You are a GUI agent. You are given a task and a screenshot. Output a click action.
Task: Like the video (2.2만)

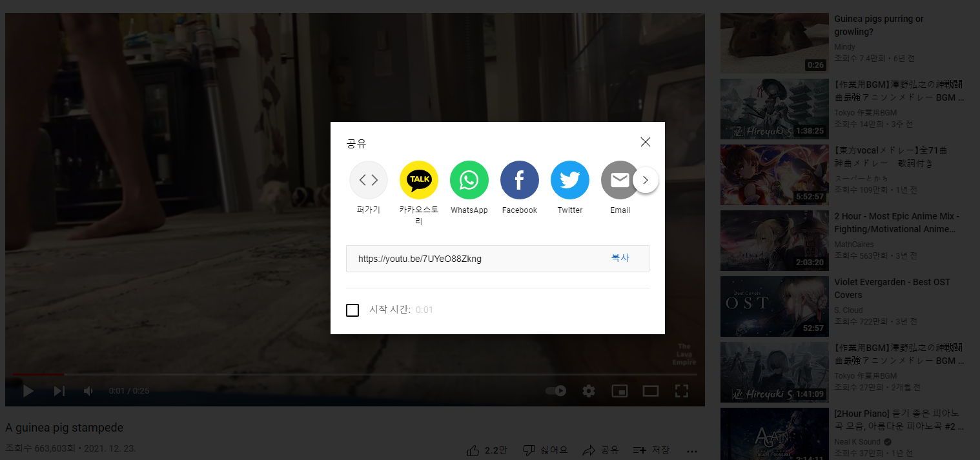coord(487,450)
